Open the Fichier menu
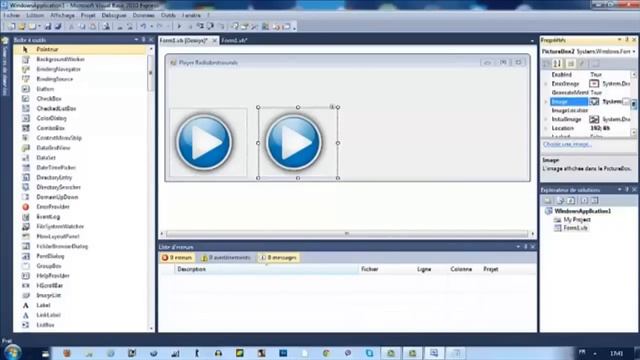The image size is (640, 360). 11,15
